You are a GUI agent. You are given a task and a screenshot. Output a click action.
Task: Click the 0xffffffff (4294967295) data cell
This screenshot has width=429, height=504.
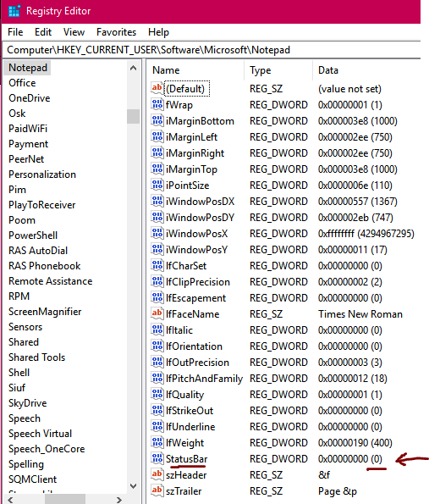(366, 233)
